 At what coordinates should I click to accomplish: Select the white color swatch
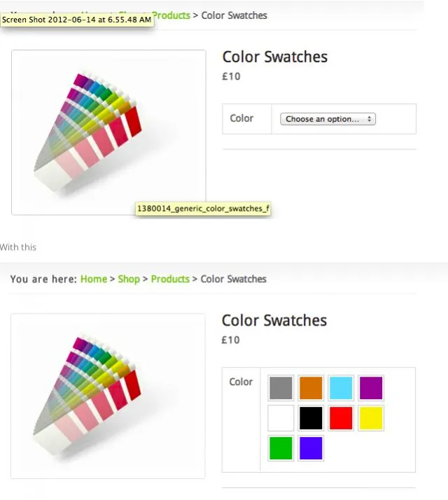[281, 418]
